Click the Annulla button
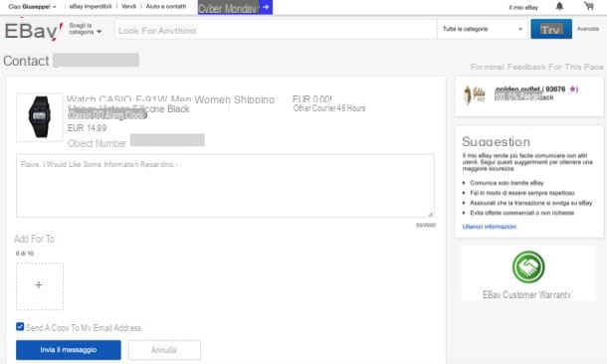 [x=164, y=350]
